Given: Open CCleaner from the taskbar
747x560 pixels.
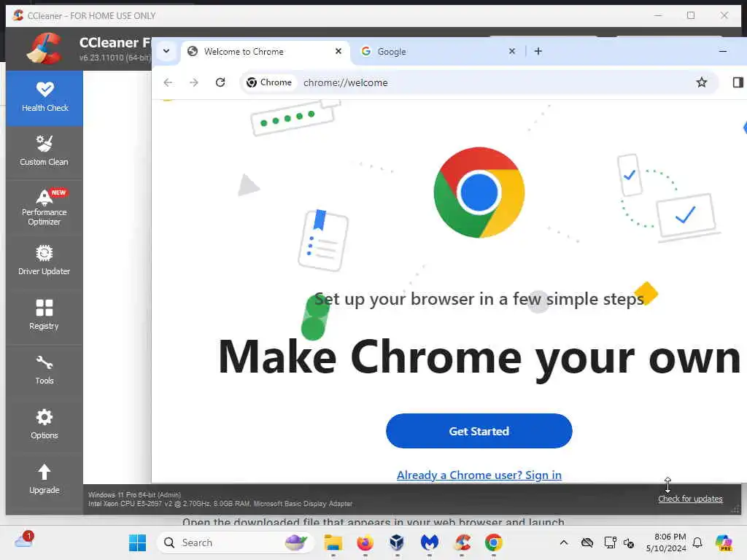Looking at the screenshot, I should [462, 542].
